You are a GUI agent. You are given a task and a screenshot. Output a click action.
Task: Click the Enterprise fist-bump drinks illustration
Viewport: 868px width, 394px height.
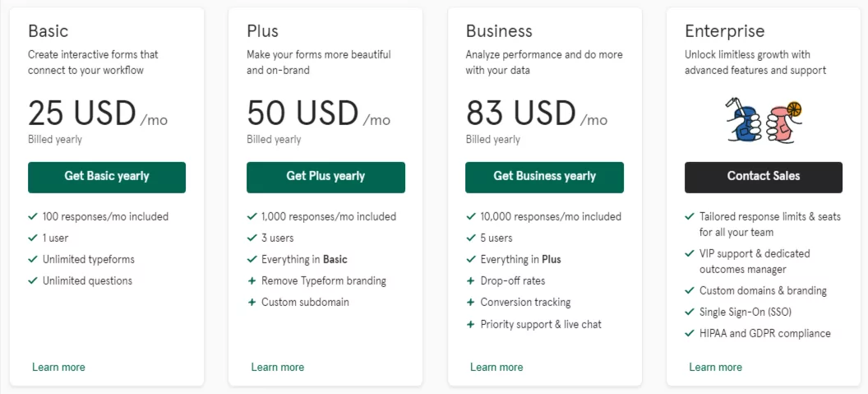click(764, 120)
